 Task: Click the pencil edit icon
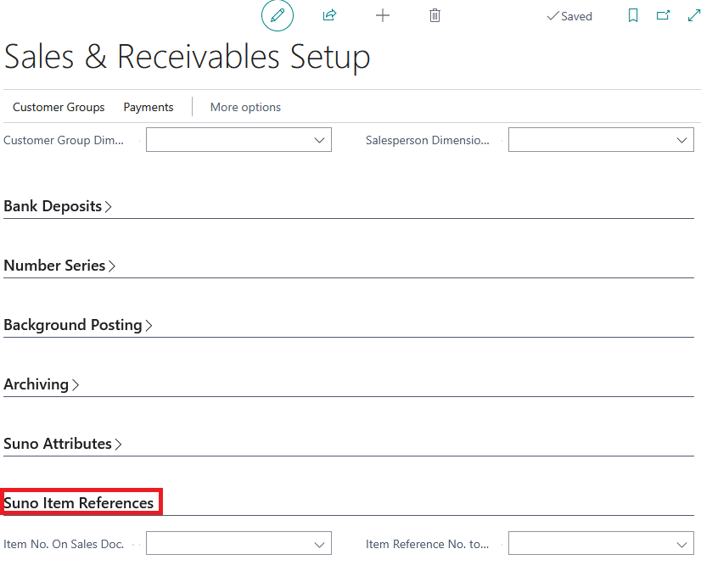coord(278,15)
